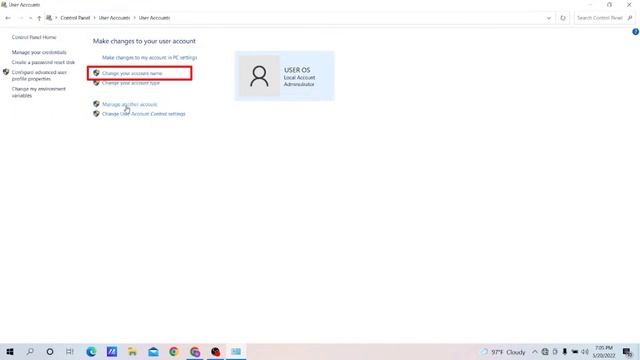The height and width of the screenshot is (360, 640).
Task: Click the volume speaker tray icon
Action: tap(585, 352)
